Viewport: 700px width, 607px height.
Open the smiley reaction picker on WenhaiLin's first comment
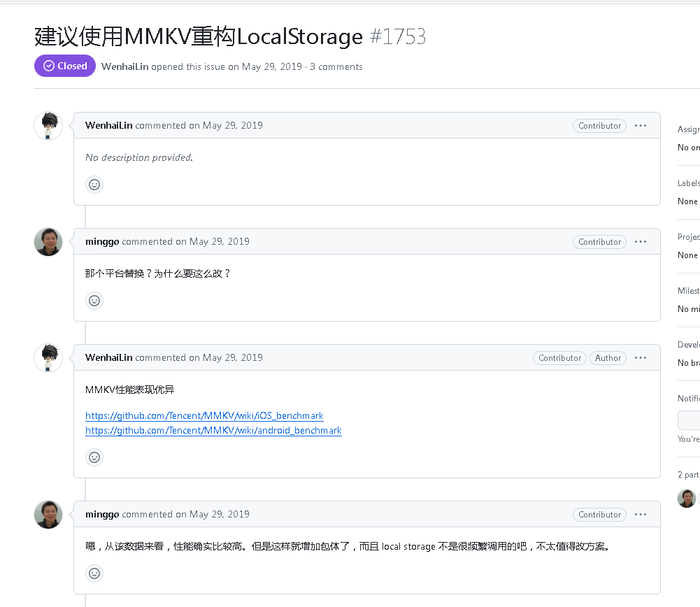pyautogui.click(x=94, y=184)
